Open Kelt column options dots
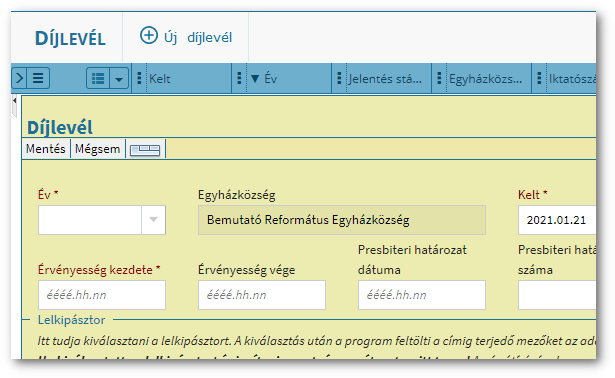 139,78
